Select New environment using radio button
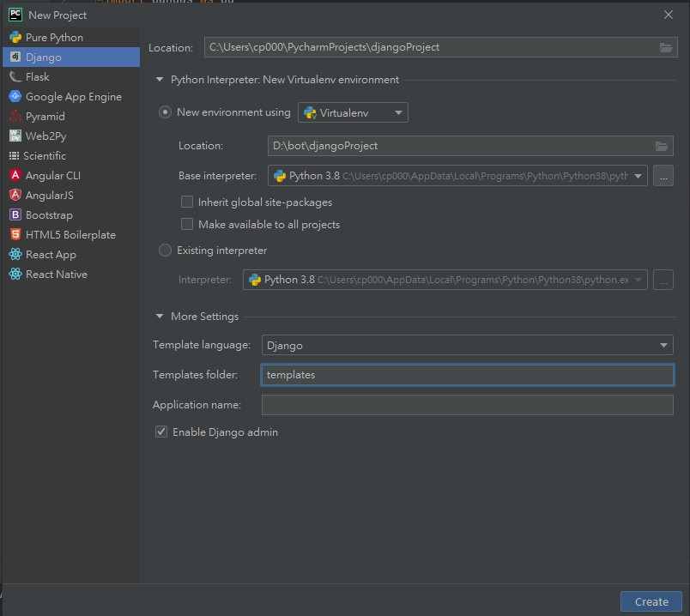This screenshot has width=690, height=616. click(165, 112)
